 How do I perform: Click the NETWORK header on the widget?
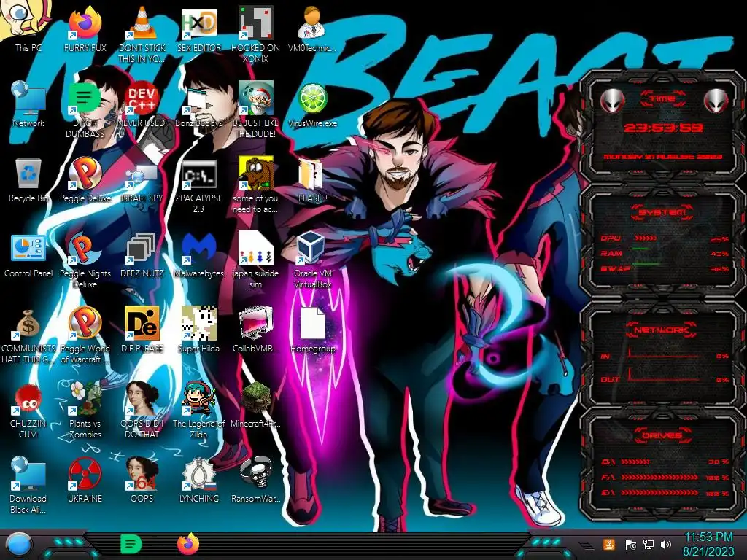click(661, 329)
